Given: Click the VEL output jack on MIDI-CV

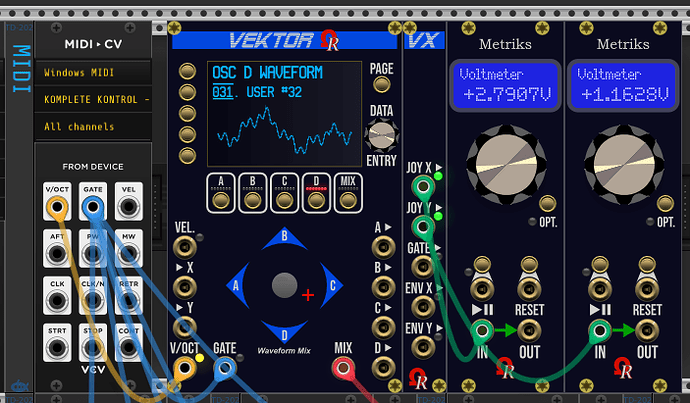Looking at the screenshot, I should tap(128, 206).
